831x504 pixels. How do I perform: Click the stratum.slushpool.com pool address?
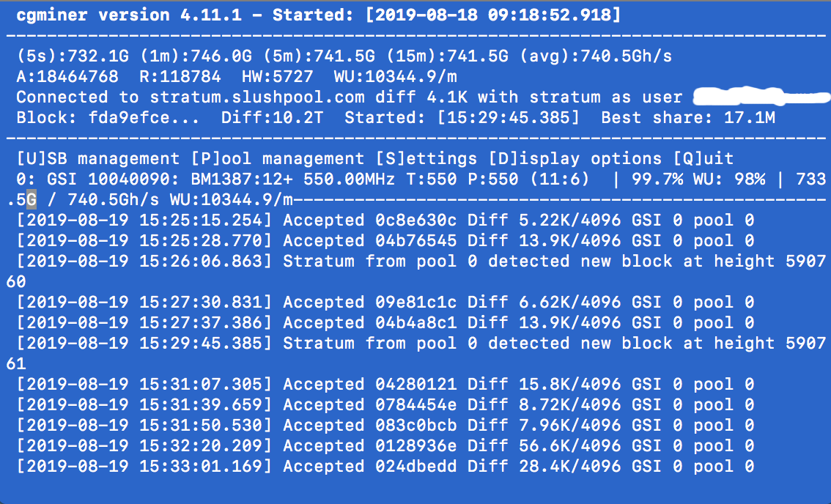(x=257, y=97)
